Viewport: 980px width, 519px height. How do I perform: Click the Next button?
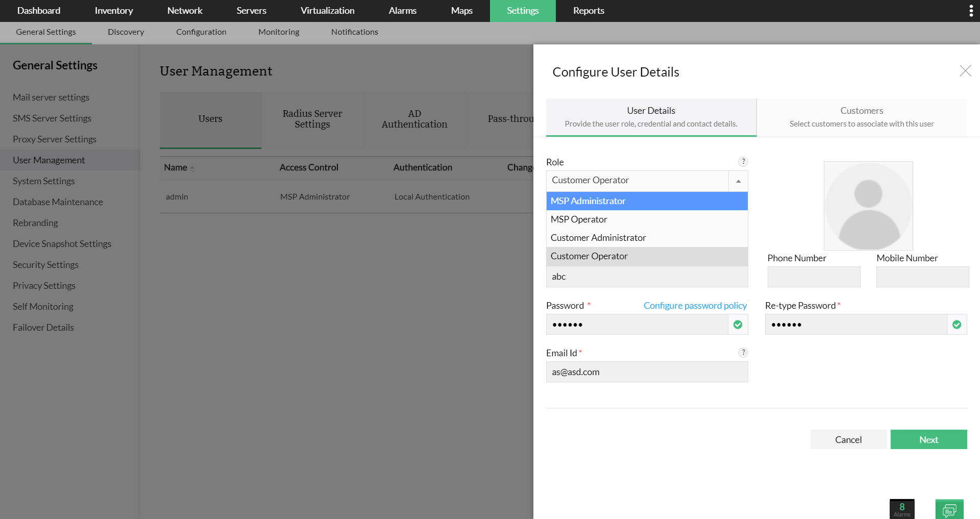[928, 439]
